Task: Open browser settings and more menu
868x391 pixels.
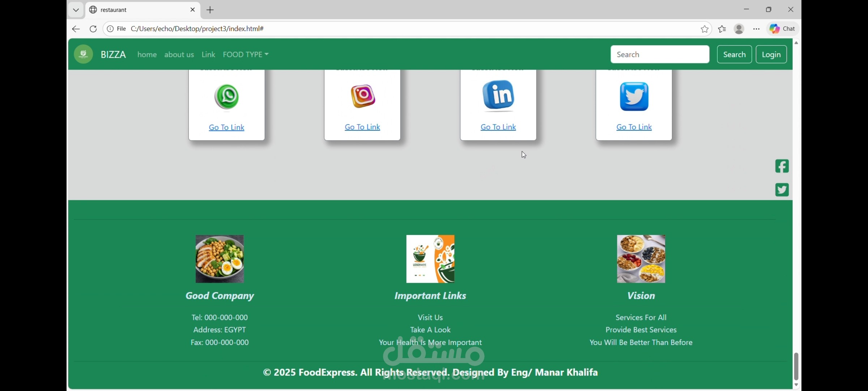Action: click(x=756, y=29)
